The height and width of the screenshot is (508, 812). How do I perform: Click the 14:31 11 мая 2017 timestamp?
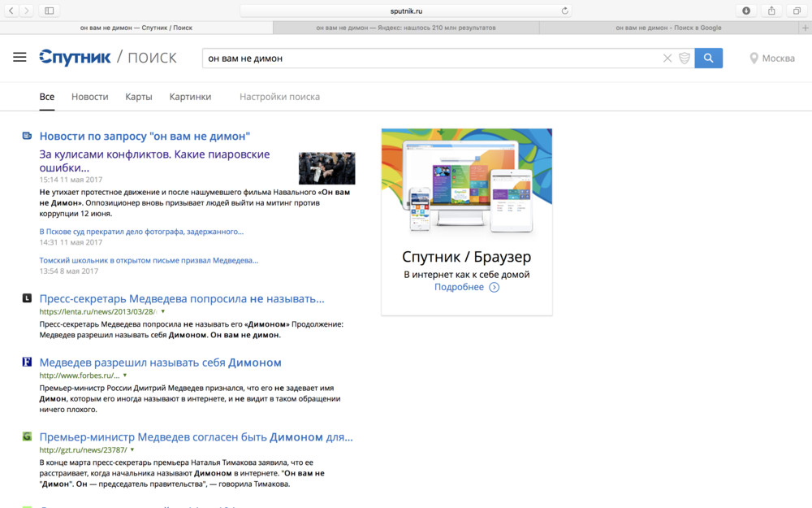tap(71, 242)
